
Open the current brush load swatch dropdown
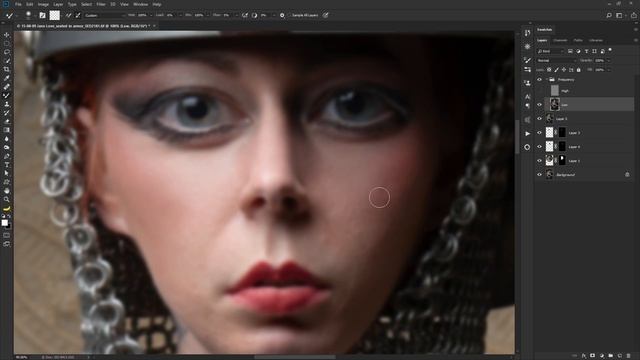coord(63,15)
